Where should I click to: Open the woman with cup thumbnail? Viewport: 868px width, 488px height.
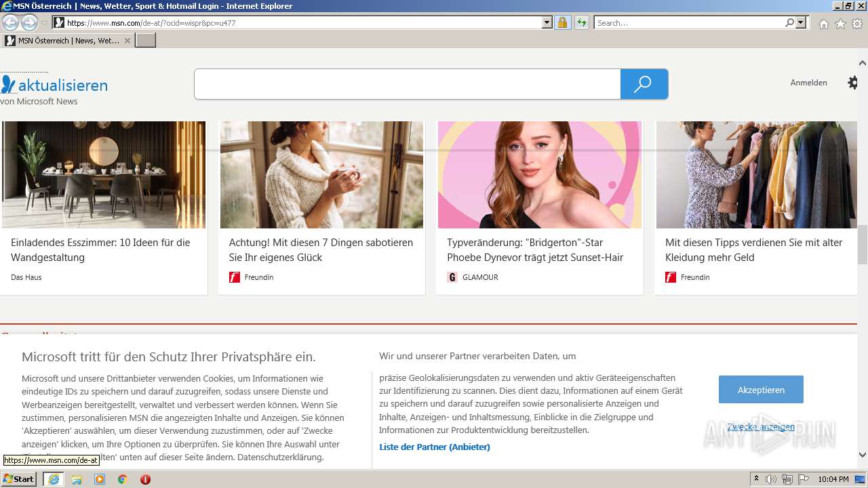point(321,175)
